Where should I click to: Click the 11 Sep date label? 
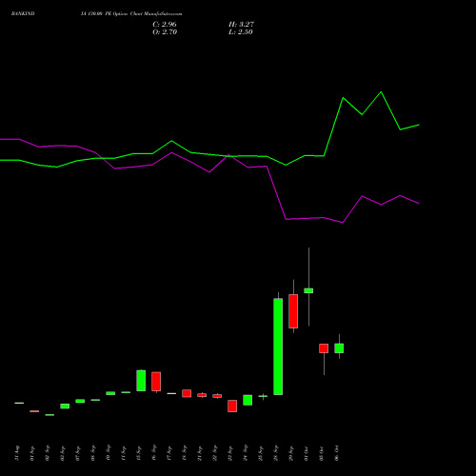pyautogui.click(x=124, y=453)
